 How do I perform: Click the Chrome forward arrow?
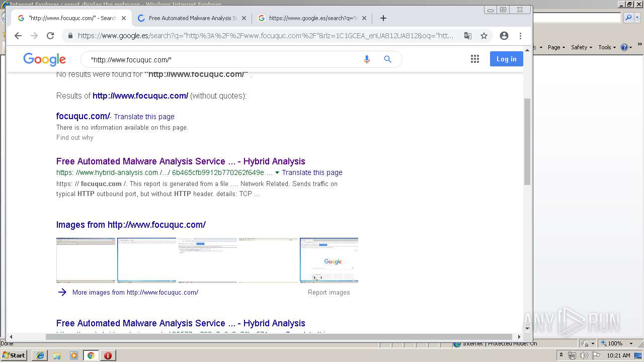click(34, 36)
